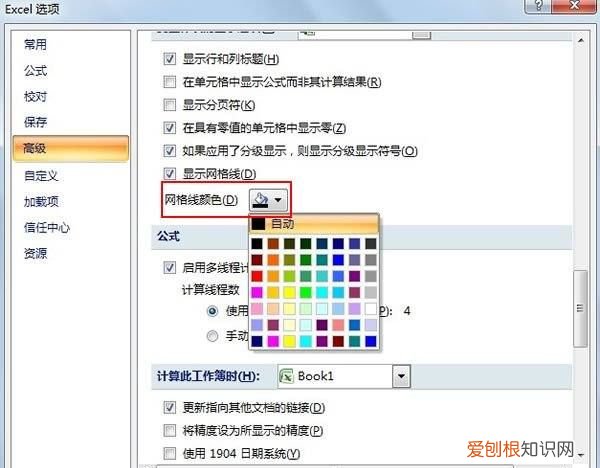Click the scrollbar down arrow

tap(581, 455)
